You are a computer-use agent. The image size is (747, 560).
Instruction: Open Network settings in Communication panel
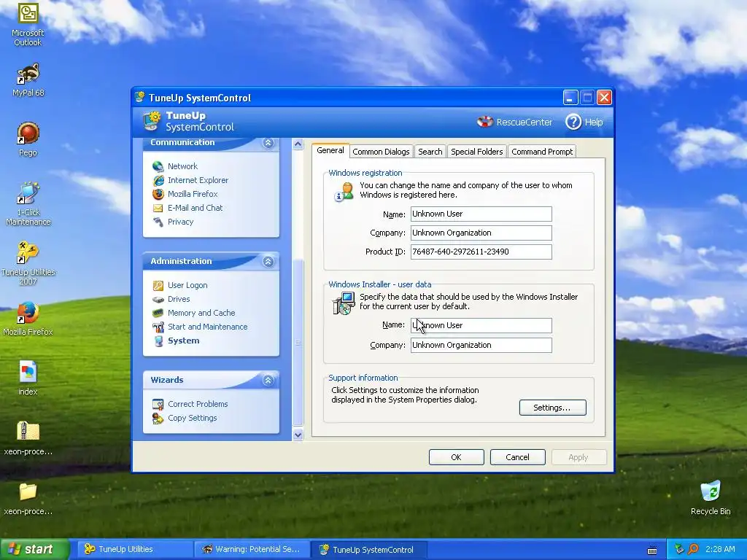182,166
